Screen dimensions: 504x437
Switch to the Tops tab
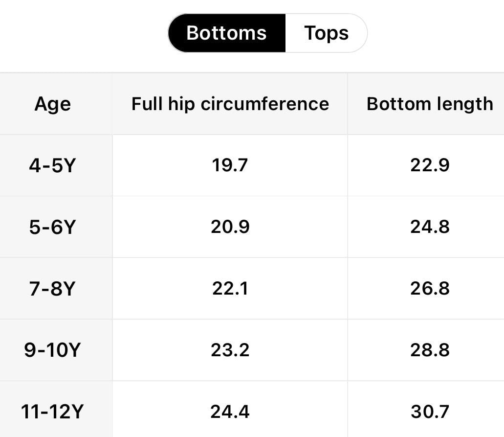click(326, 33)
